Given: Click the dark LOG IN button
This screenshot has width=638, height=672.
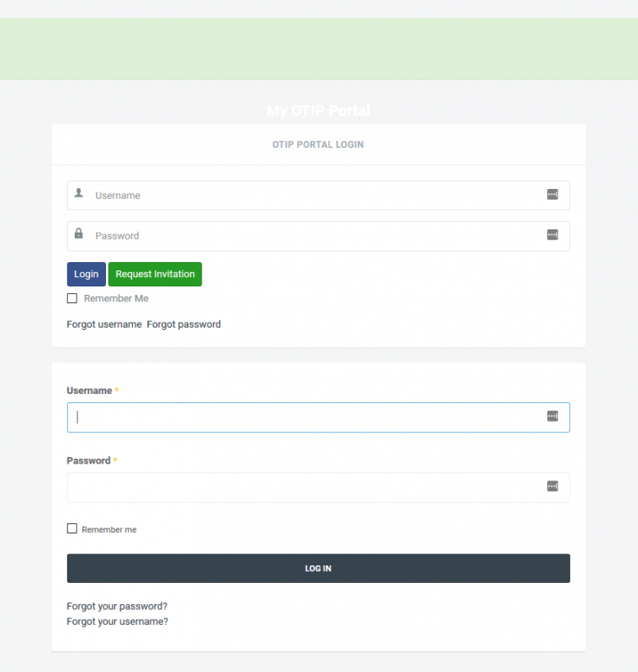Looking at the screenshot, I should [319, 569].
